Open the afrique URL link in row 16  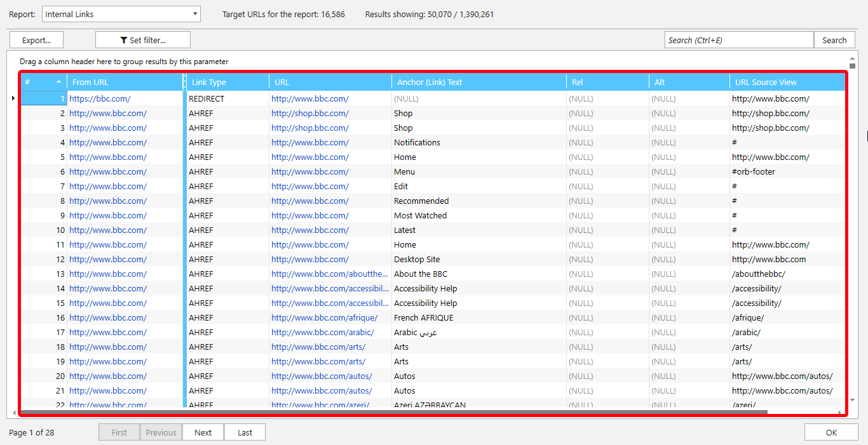(324, 317)
